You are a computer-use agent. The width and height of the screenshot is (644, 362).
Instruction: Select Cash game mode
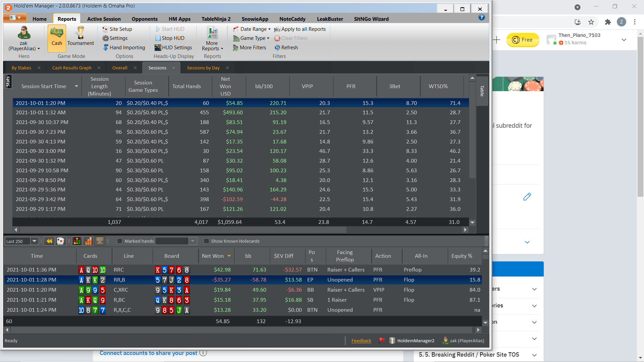57,37
